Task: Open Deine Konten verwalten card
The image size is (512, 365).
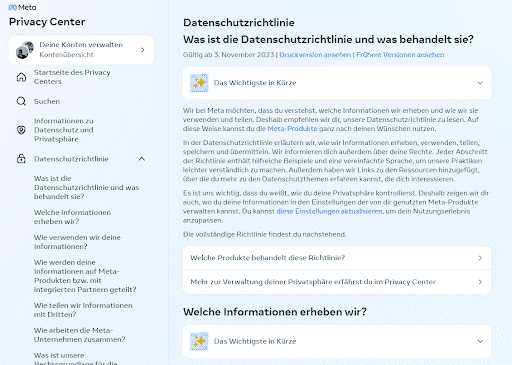Action: click(x=81, y=50)
